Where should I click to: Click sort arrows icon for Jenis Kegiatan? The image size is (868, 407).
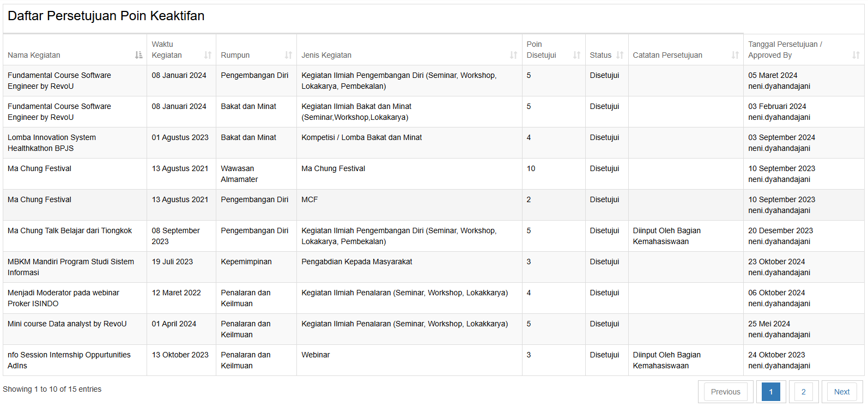tap(513, 55)
